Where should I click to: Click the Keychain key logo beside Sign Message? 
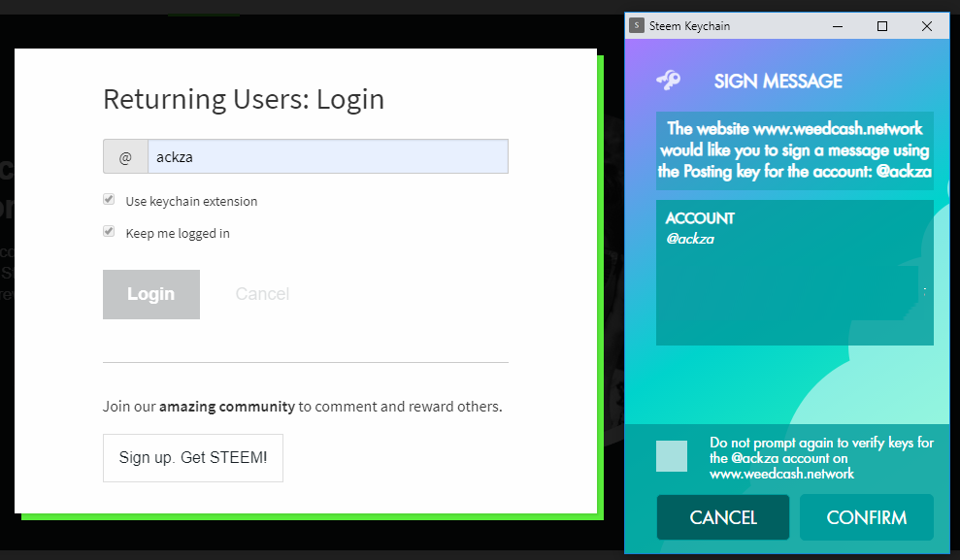pos(668,81)
